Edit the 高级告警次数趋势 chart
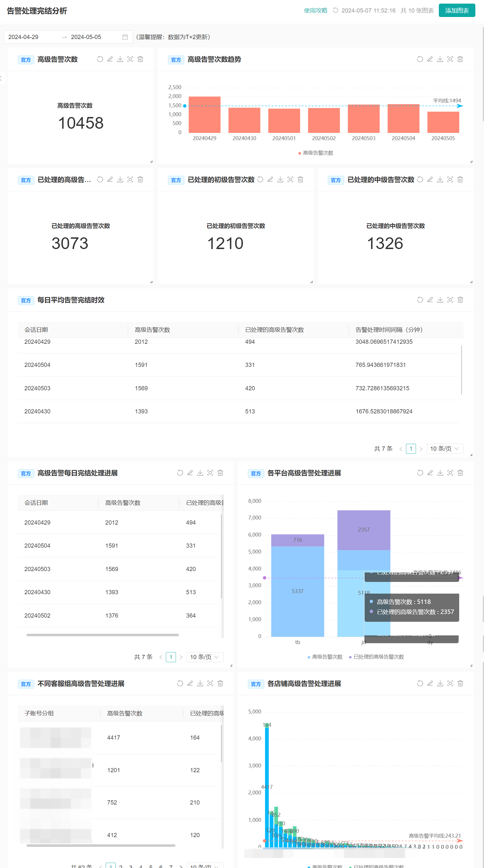This screenshot has height=868, width=484. tap(430, 59)
